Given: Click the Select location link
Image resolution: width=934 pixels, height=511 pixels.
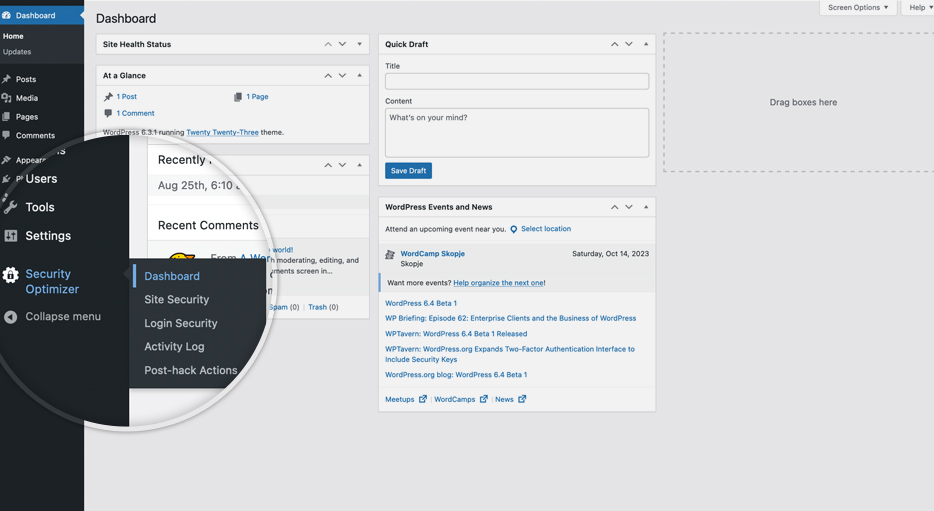Looking at the screenshot, I should click(546, 229).
